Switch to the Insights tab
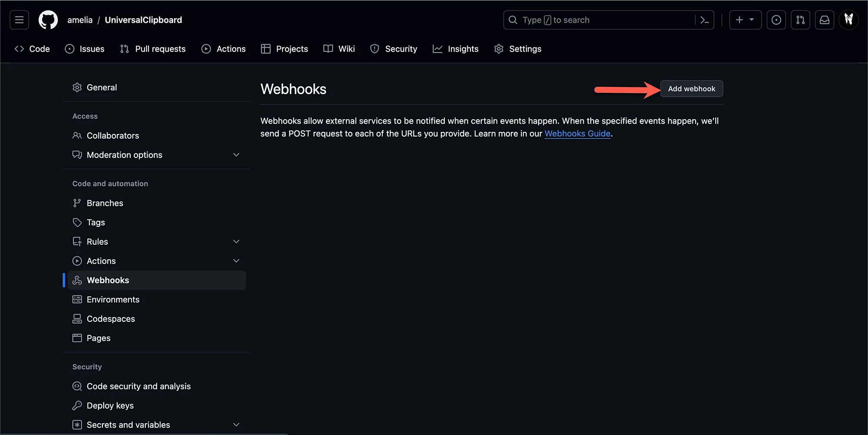868x435 pixels. click(455, 49)
